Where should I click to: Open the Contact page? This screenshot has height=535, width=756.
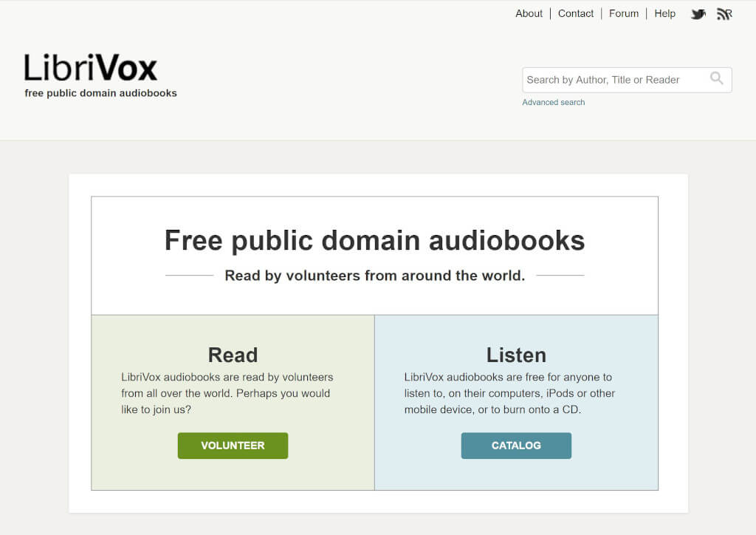[575, 13]
